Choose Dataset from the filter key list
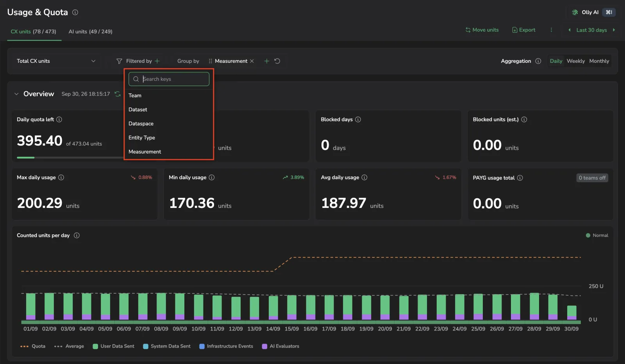This screenshot has width=625, height=364. pos(169,110)
